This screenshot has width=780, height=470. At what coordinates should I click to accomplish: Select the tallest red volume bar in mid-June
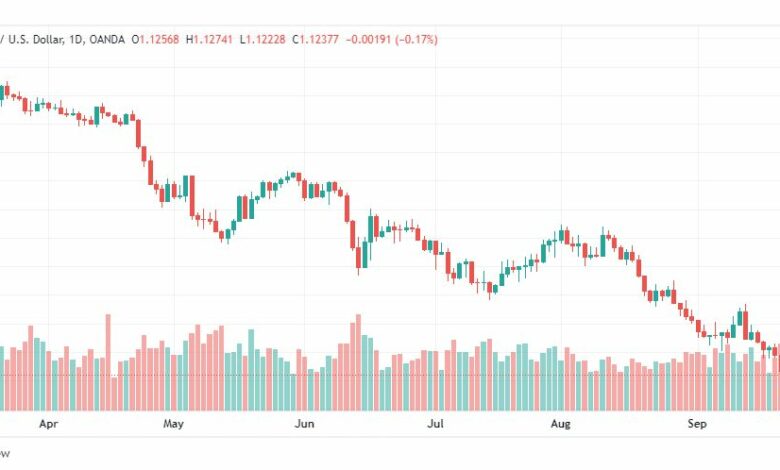click(x=358, y=362)
